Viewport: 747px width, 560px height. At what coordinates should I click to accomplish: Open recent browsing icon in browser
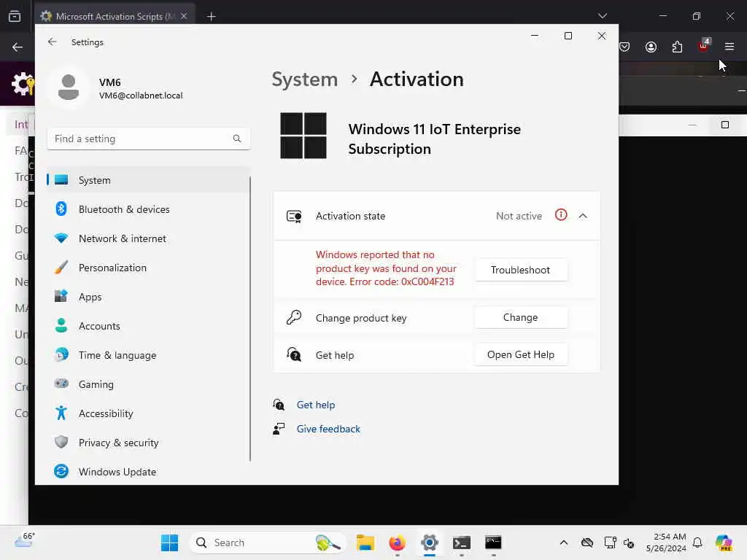15,16
